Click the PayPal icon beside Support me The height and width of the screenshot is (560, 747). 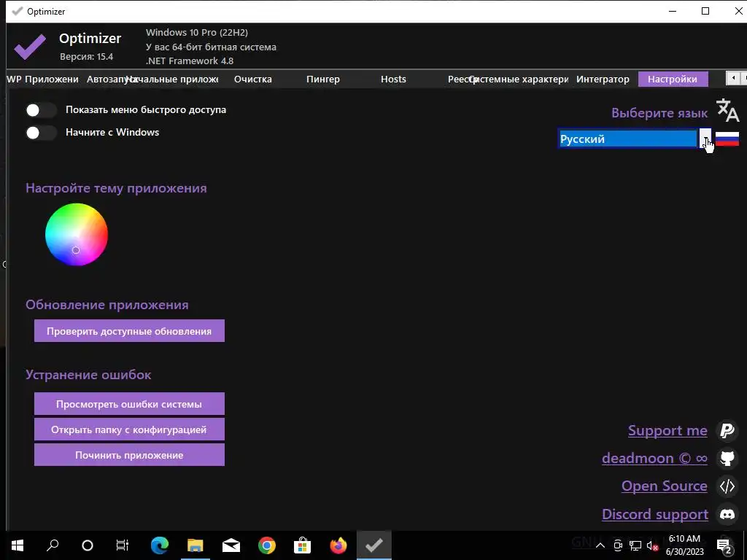coord(727,430)
